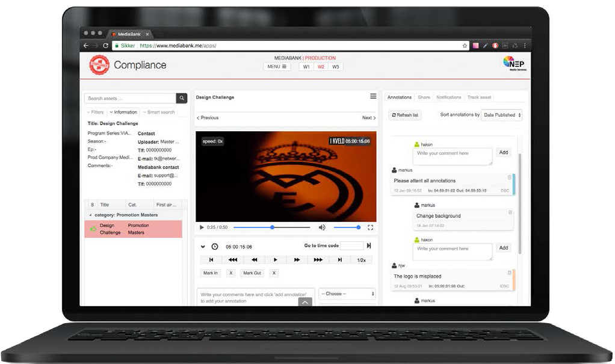615x364 pixels.
Task: Click the double rewind button
Action: 254,260
